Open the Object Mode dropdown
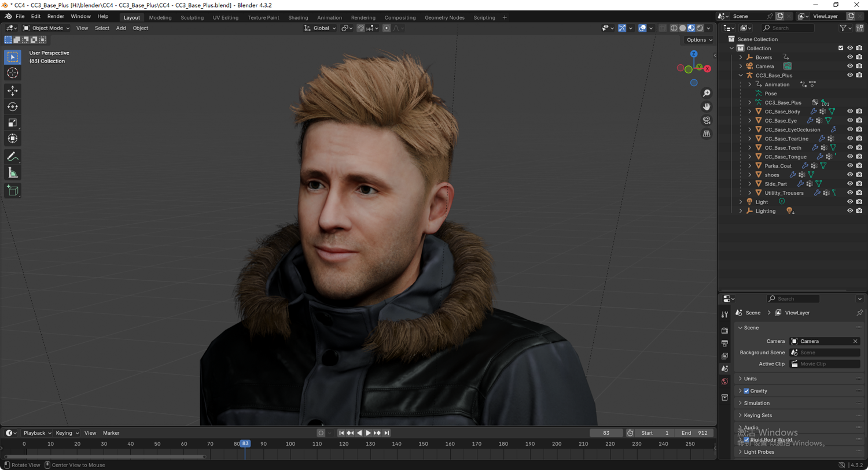 46,28
